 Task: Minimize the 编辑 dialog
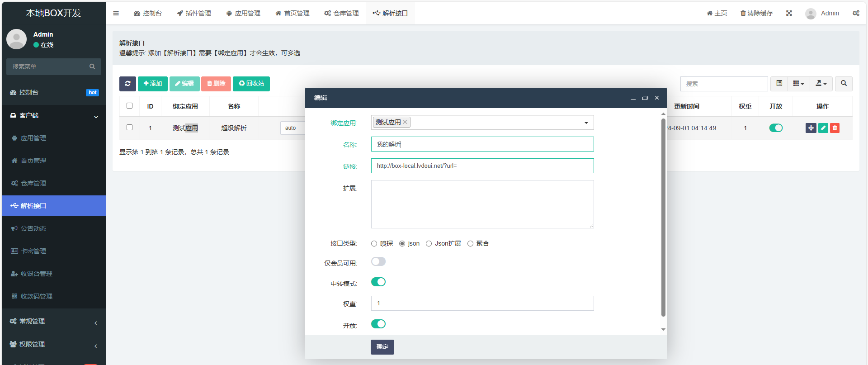[x=633, y=98]
